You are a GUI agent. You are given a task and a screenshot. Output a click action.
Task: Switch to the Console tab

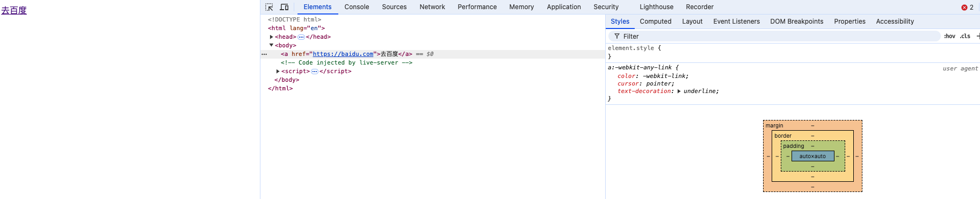coord(357,7)
